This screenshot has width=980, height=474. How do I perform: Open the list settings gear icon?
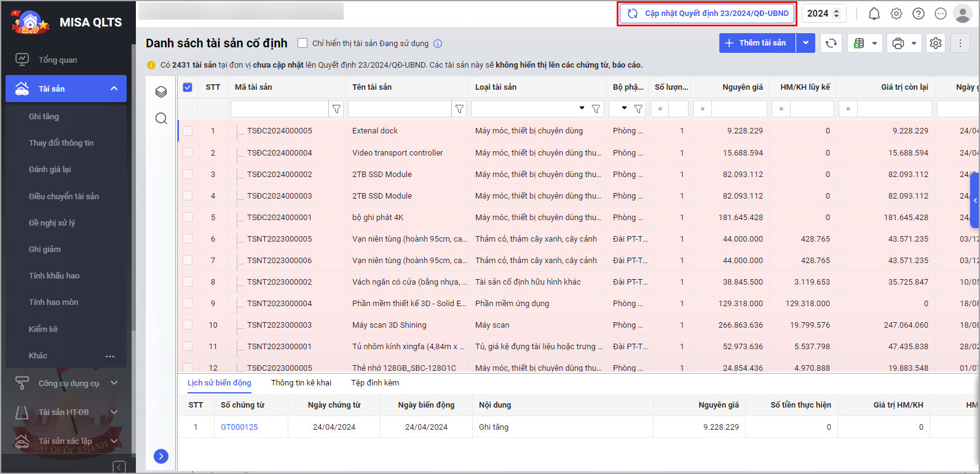point(935,43)
